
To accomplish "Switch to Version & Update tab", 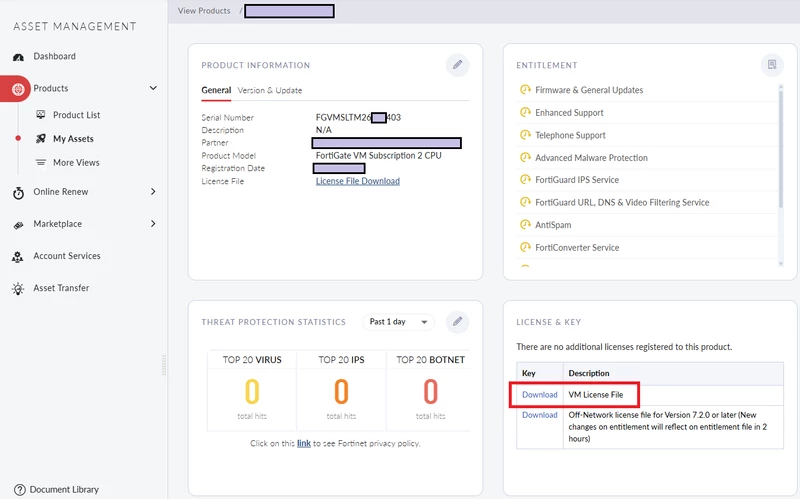I will 269,90.
